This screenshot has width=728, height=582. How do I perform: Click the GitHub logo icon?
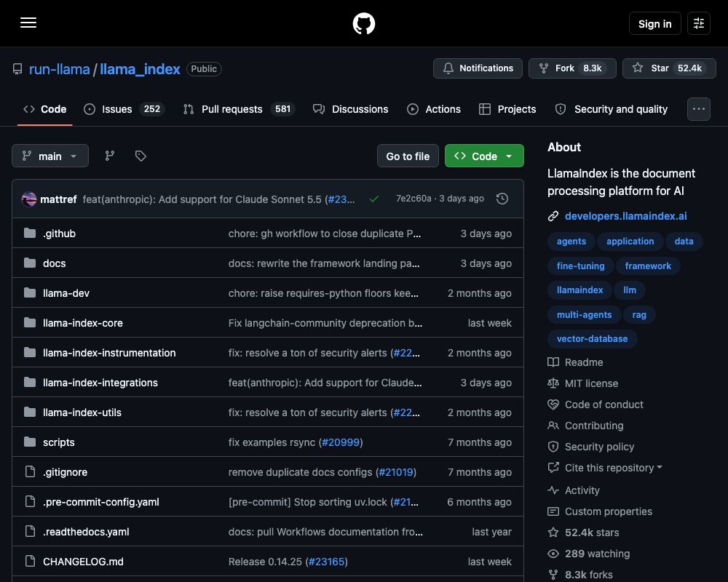[364, 23]
